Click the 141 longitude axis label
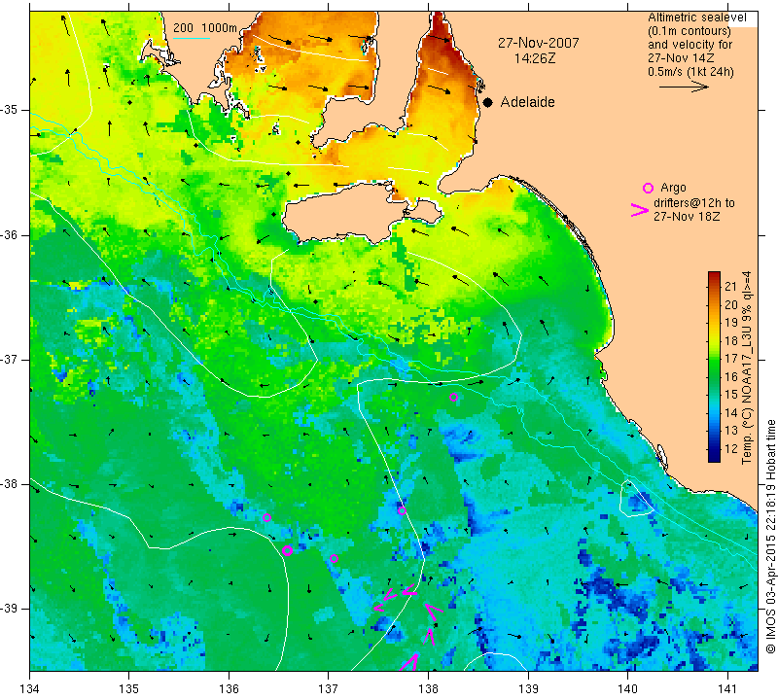This screenshot has height=700, width=778. [727, 689]
